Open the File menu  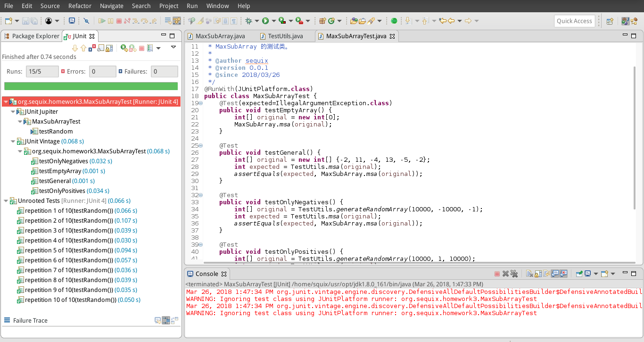point(8,6)
